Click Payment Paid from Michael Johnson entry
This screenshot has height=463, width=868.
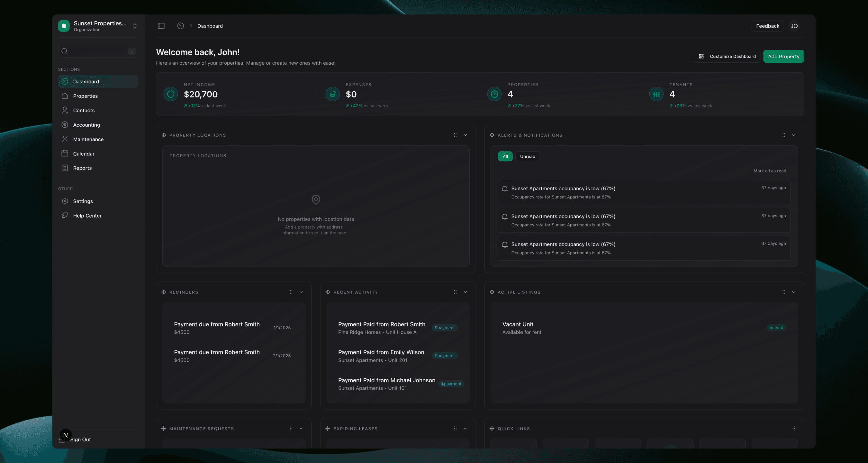click(x=398, y=384)
